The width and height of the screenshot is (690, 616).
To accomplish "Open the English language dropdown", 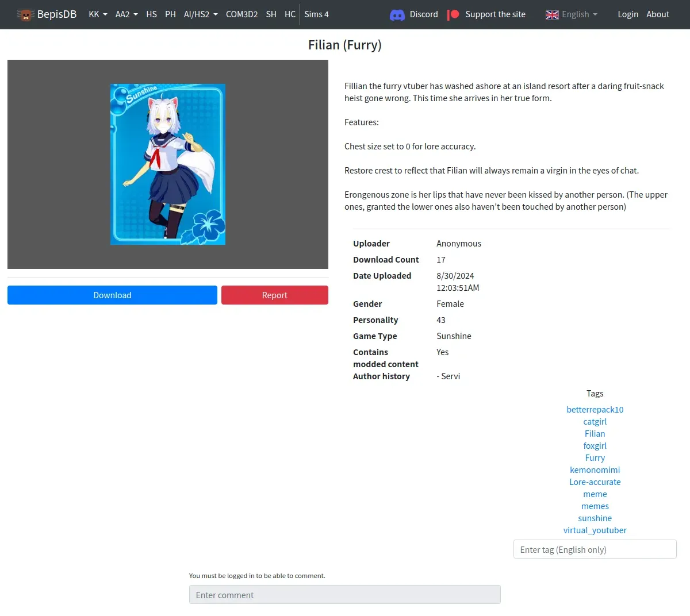I will (x=580, y=14).
